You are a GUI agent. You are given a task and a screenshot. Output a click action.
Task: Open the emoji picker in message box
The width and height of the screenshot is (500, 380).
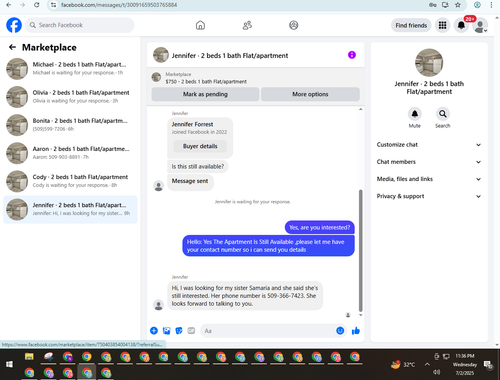340,331
